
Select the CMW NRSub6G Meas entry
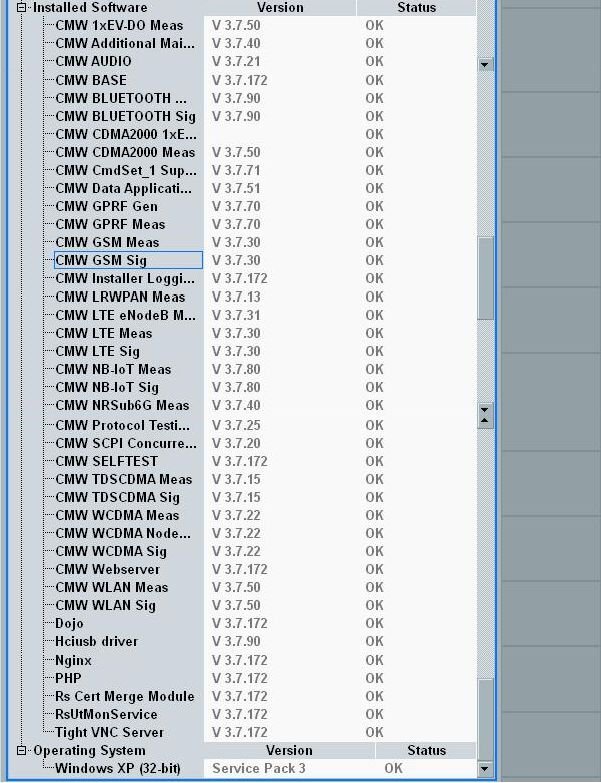pos(122,405)
